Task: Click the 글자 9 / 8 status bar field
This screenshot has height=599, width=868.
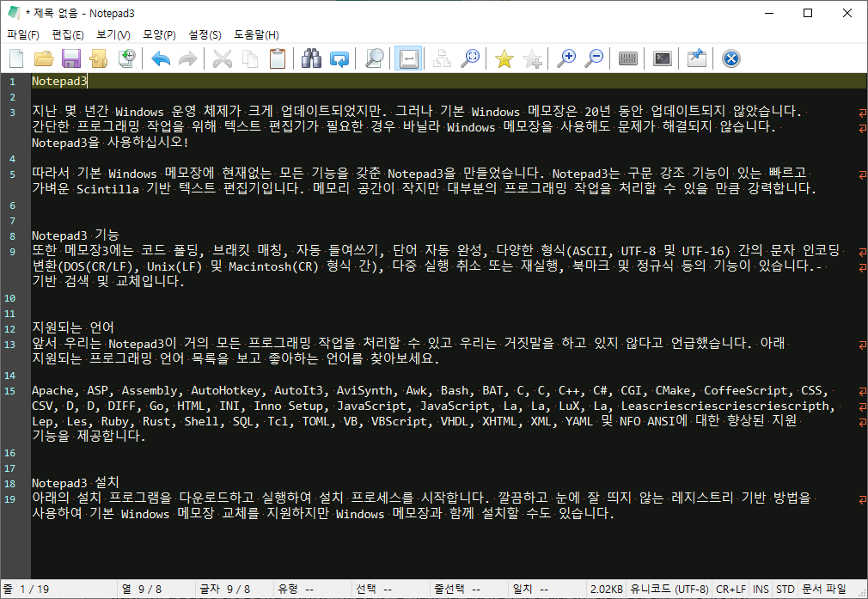Action: point(235,589)
